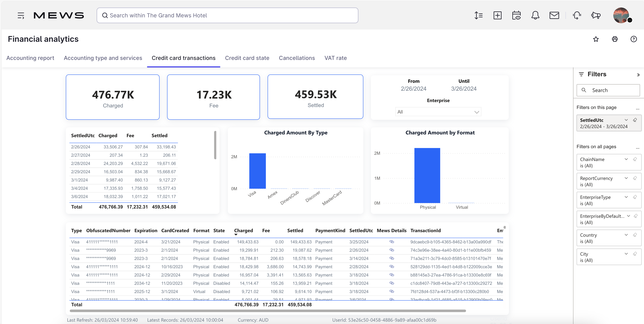This screenshot has height=324, width=644.
Task: Open the hamburger navigation menu
Action: point(21,16)
